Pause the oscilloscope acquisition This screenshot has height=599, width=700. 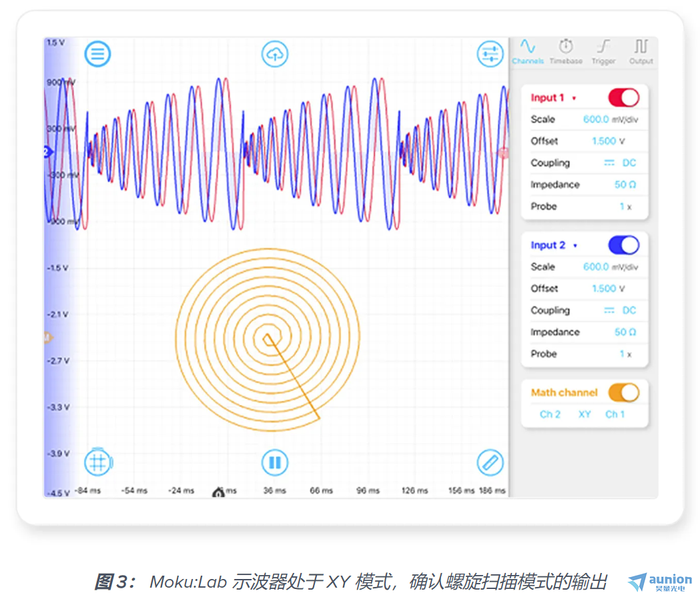pos(274,462)
